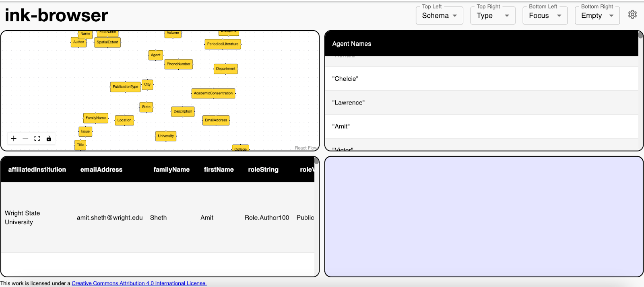Viewport: 644px width, 287px height.
Task: Select the "Chelcie" agent name row
Action: (x=481, y=79)
